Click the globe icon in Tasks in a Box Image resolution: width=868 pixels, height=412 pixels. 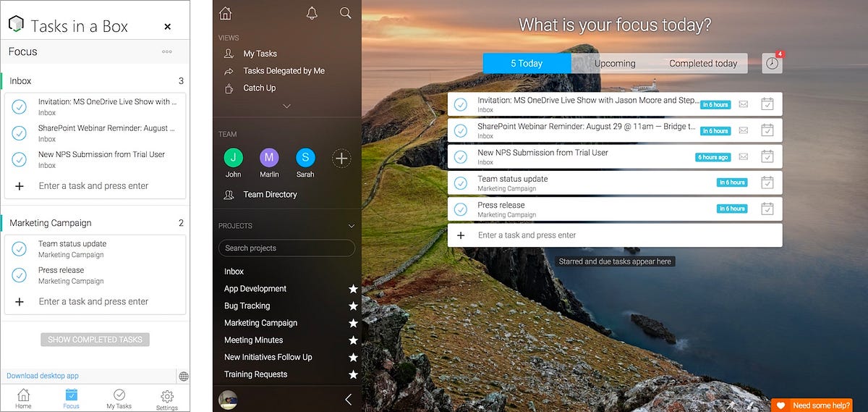(184, 377)
